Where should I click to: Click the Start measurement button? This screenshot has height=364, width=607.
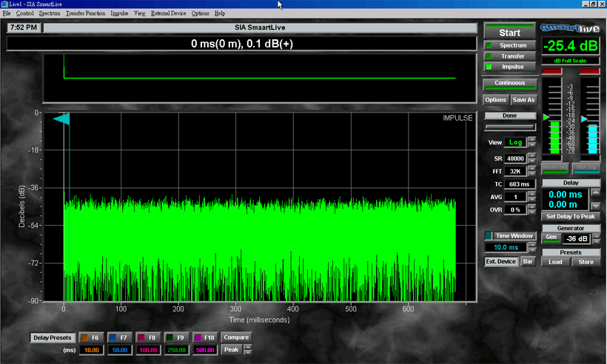(509, 31)
